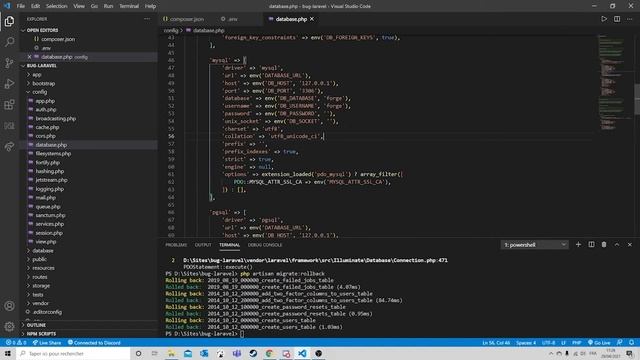Collapse the Open Editors section

point(42,30)
